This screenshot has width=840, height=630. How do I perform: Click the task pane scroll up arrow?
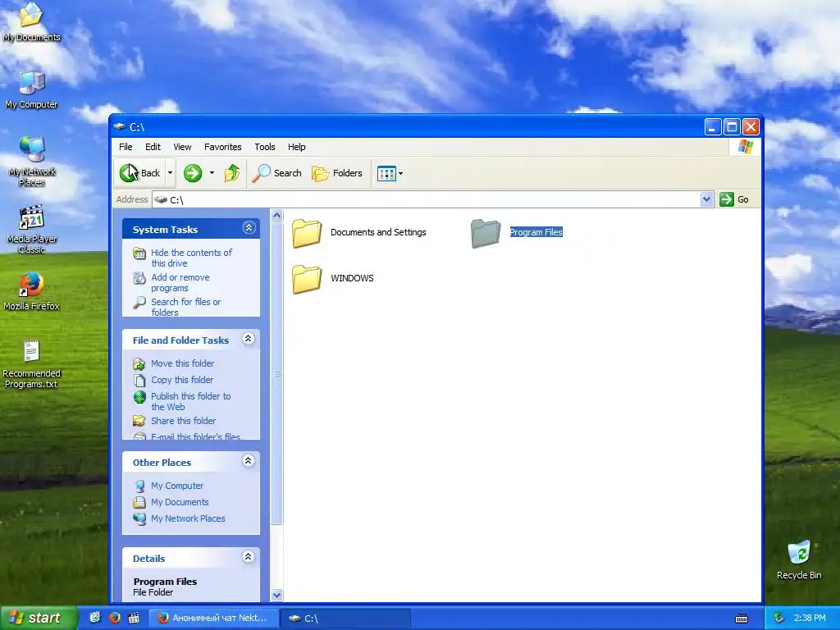[x=277, y=216]
